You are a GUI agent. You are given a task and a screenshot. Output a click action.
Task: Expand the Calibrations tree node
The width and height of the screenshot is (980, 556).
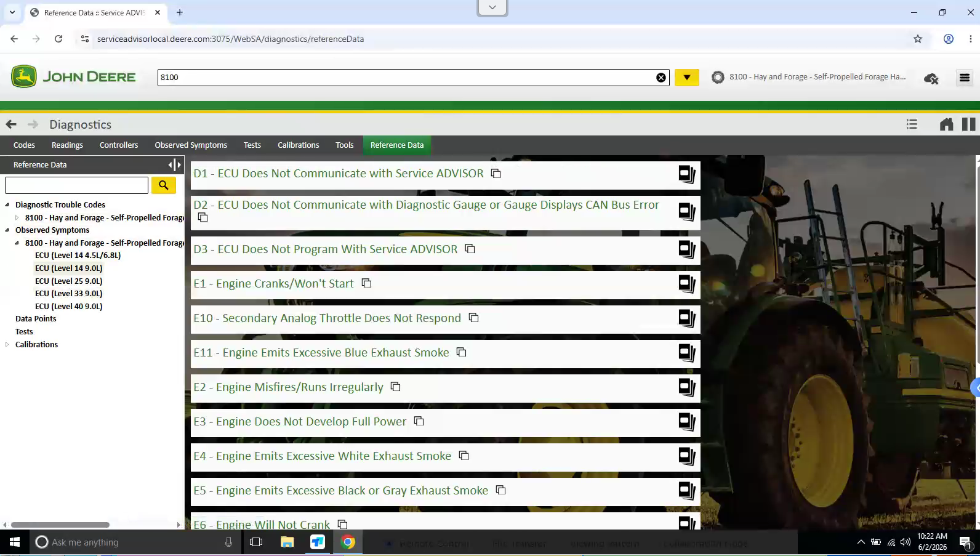(x=7, y=345)
